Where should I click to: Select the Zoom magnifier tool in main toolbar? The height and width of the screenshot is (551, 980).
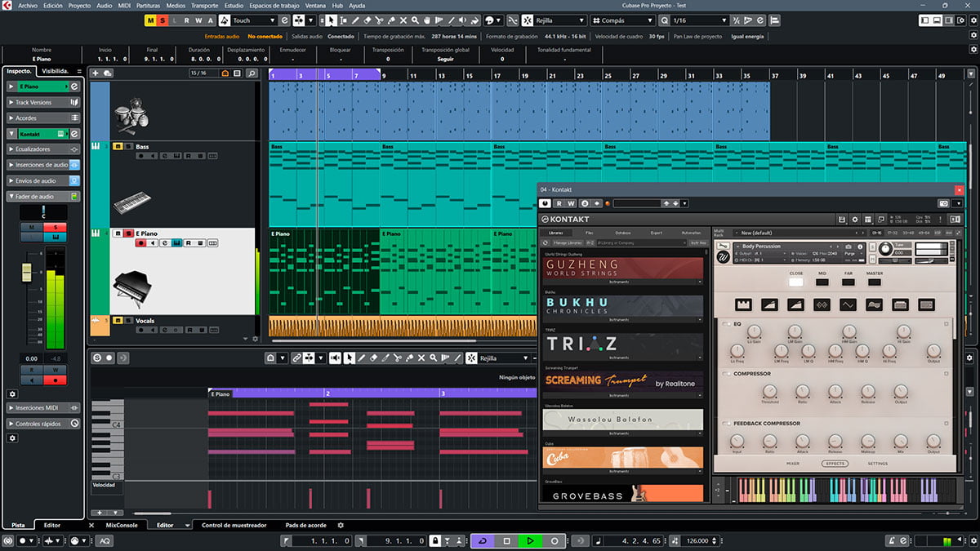coord(415,20)
